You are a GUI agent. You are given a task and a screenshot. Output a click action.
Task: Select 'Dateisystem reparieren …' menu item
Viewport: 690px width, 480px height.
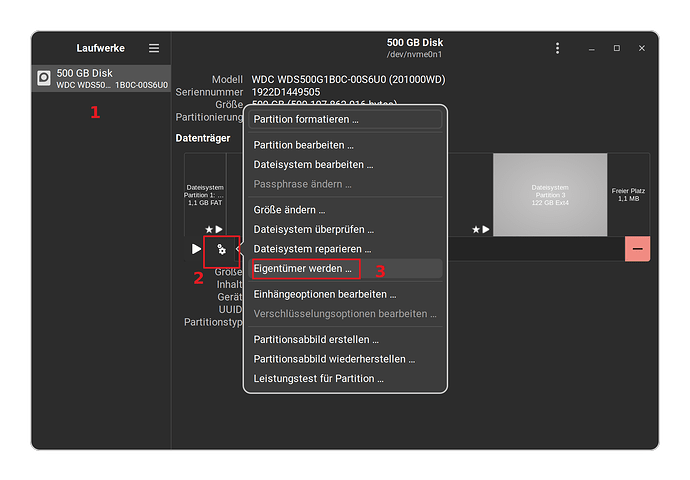point(312,248)
